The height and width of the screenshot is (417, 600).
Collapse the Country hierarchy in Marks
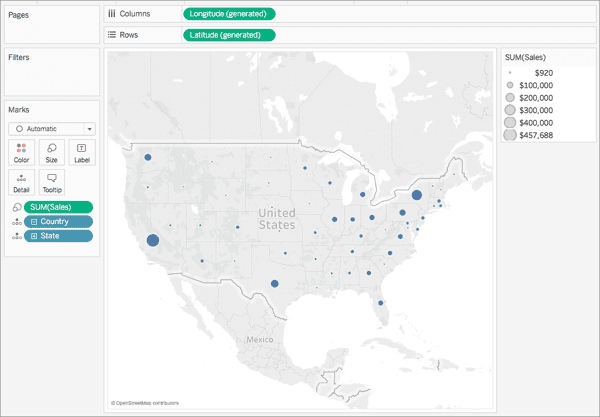click(x=34, y=221)
